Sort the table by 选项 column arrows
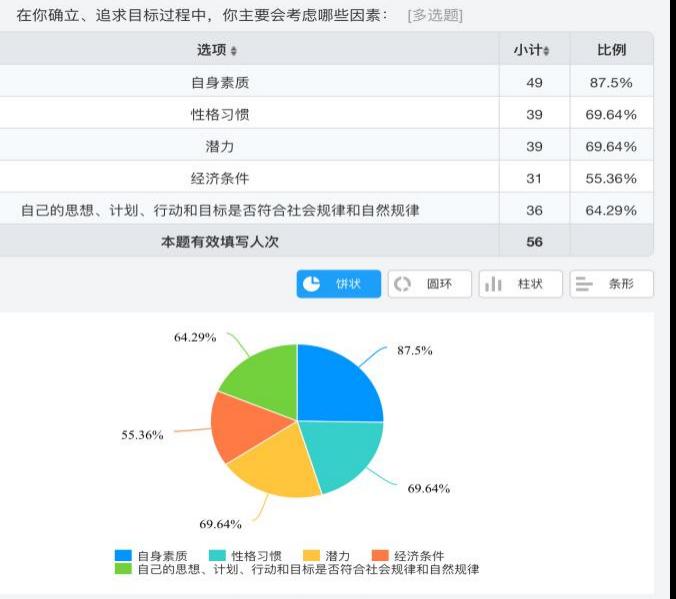676x599 pixels. [234, 51]
